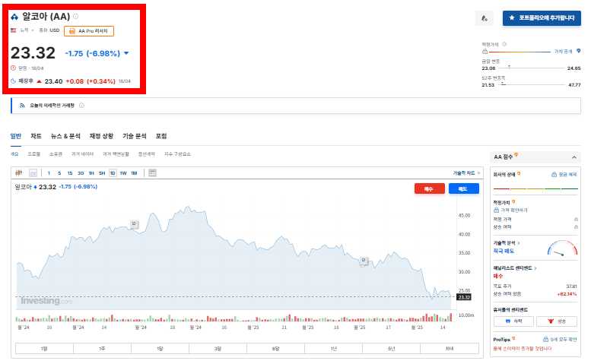Screen dimensions: 591x364
Task: Open the 프로필 sub-tab
Action: coord(34,154)
